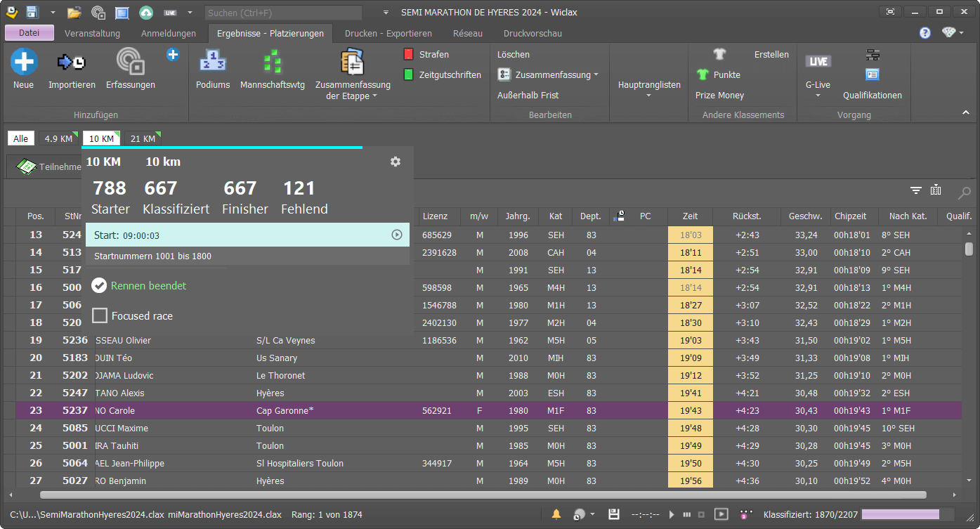Click the pink speaker icon in status bar
Screen dimensions: 980x529
(x=747, y=514)
